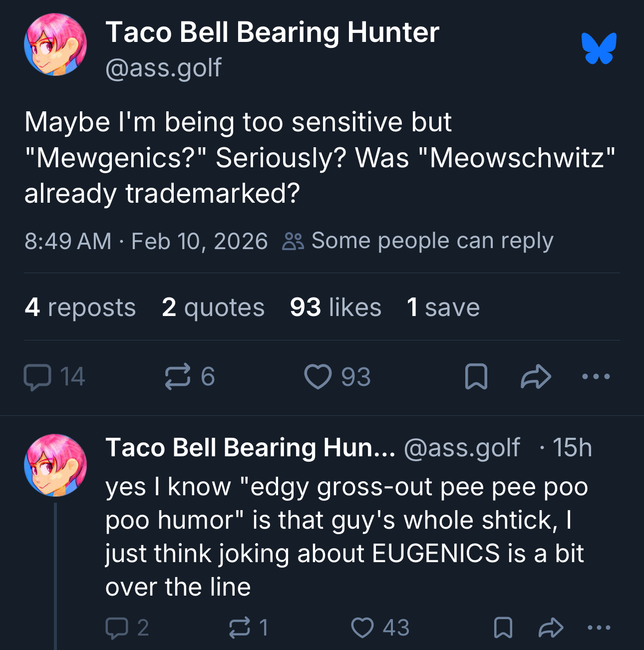Save the follow-up reply with bookmark icon

[x=503, y=628]
